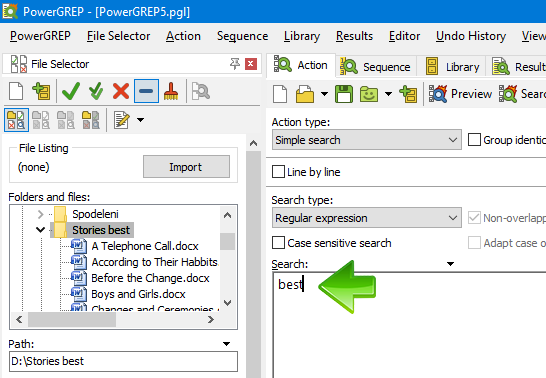Close the File Selector panel
Image resolution: width=546 pixels, height=378 pixels.
(x=251, y=64)
